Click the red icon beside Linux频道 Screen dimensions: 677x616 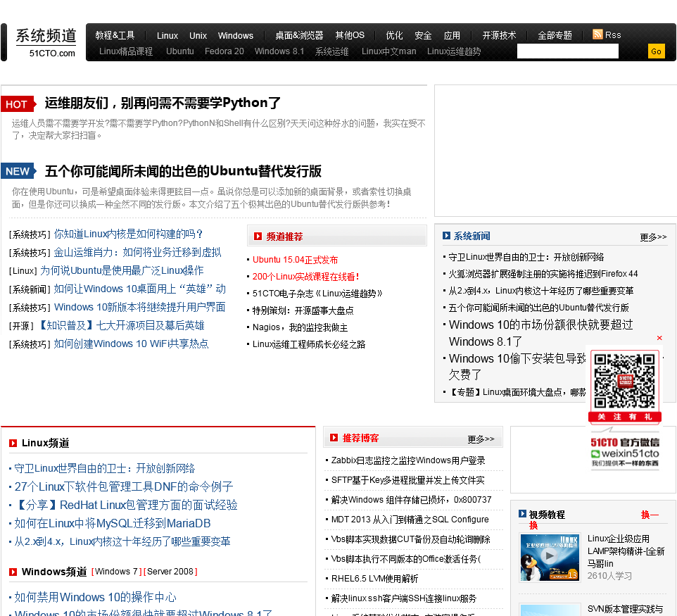pos(13,444)
